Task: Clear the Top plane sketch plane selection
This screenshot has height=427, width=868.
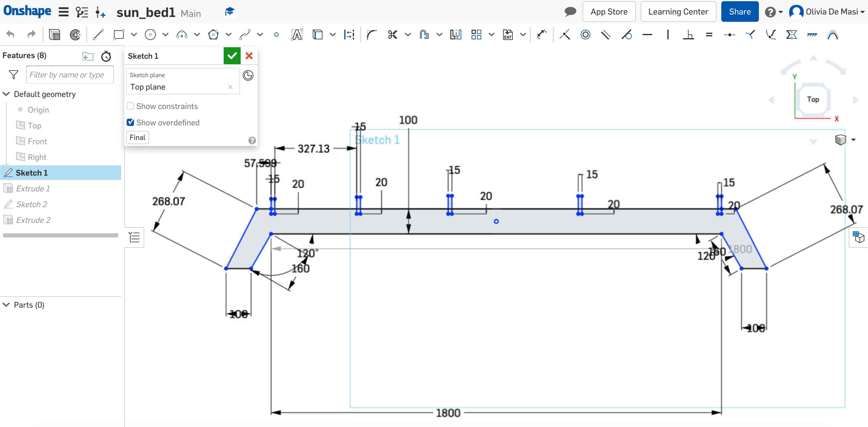Action: click(x=230, y=87)
